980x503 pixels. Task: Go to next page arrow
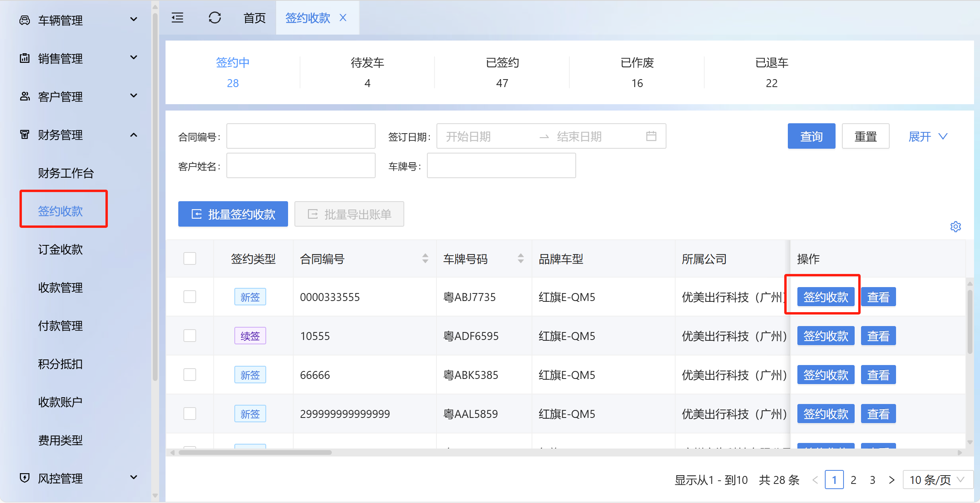tap(892, 480)
